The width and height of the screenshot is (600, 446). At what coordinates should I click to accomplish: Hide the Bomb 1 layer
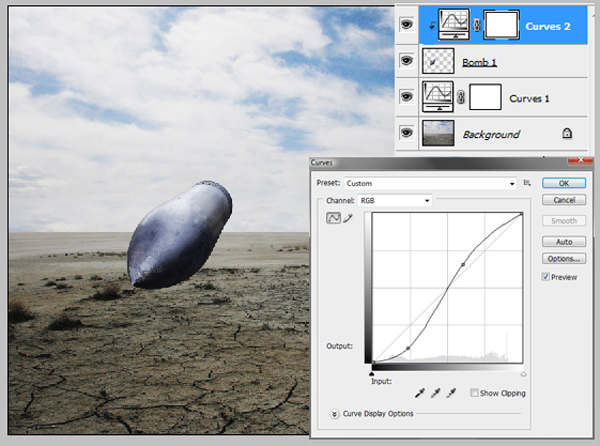406,60
